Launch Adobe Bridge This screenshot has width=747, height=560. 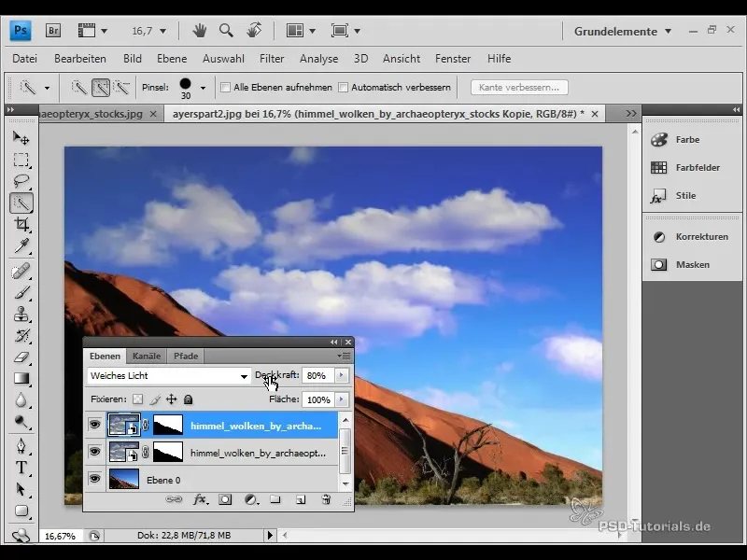[53, 31]
